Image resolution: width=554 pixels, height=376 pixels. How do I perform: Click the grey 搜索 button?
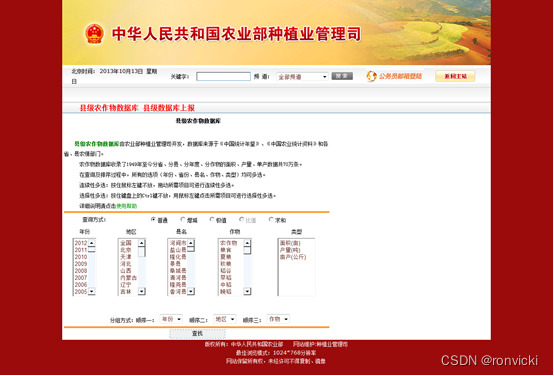[342, 76]
